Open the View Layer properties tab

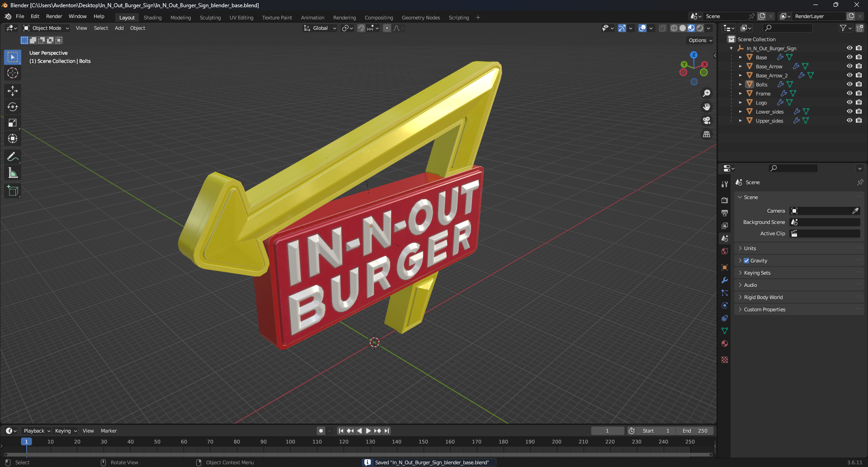[x=725, y=225]
